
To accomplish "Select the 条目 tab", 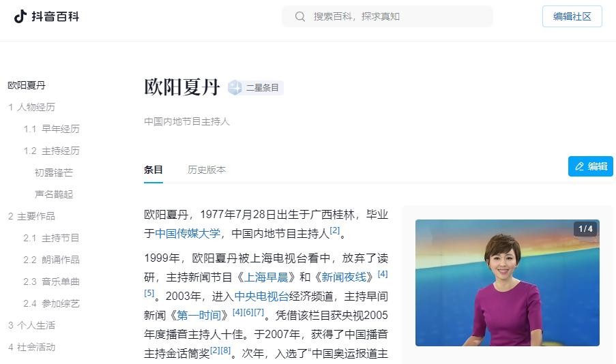I will 153,170.
